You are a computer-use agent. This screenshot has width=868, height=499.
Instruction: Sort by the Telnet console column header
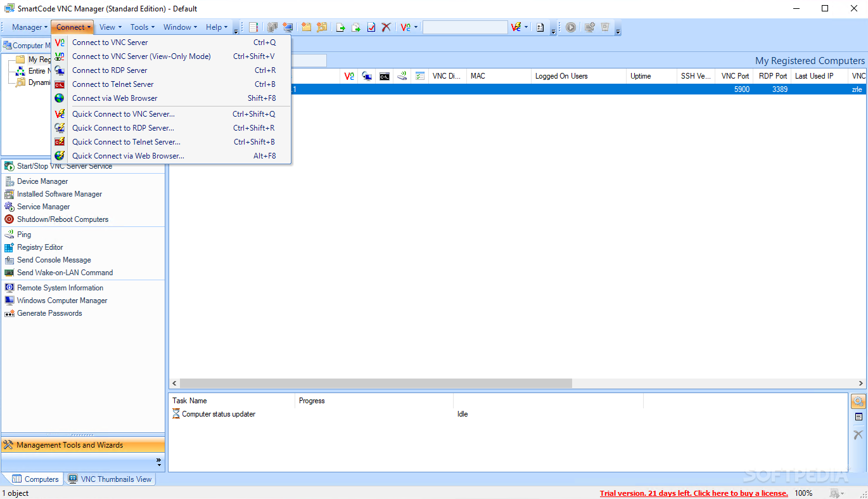[x=385, y=76]
